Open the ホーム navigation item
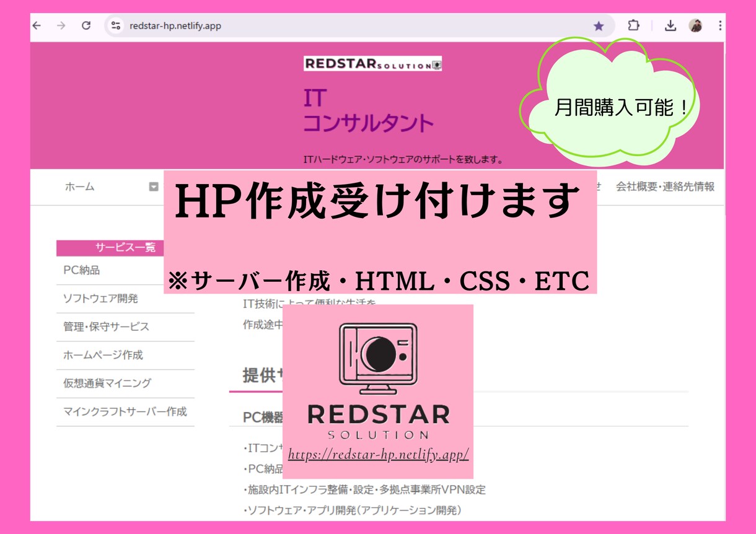Screen dimensions: 756x534 coord(80,186)
